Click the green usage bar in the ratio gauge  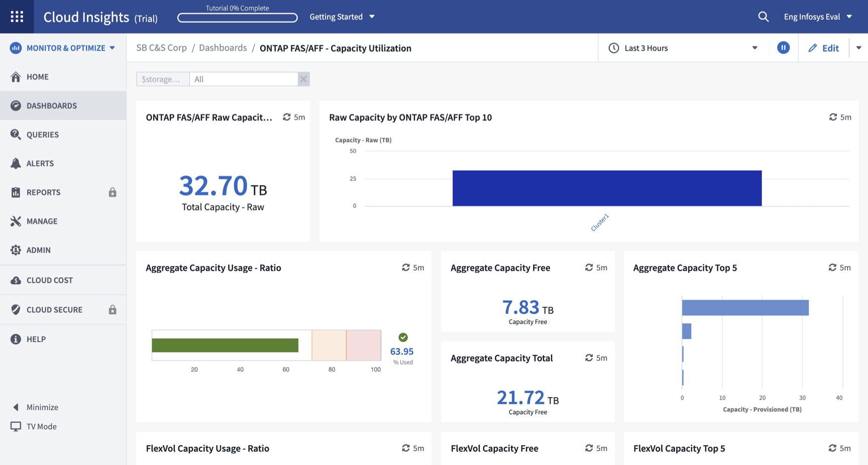[225, 345]
